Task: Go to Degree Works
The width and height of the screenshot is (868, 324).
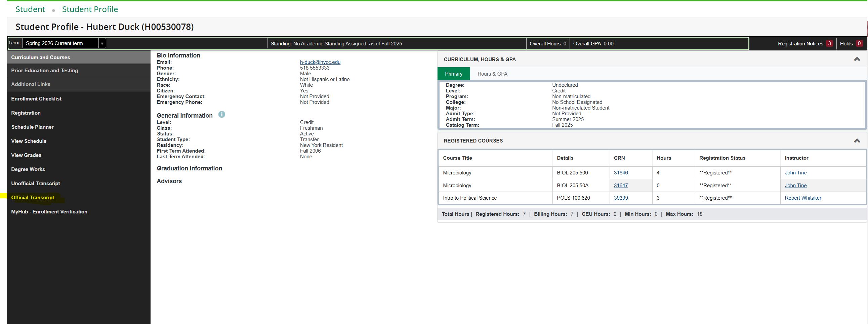Action: pos(28,169)
